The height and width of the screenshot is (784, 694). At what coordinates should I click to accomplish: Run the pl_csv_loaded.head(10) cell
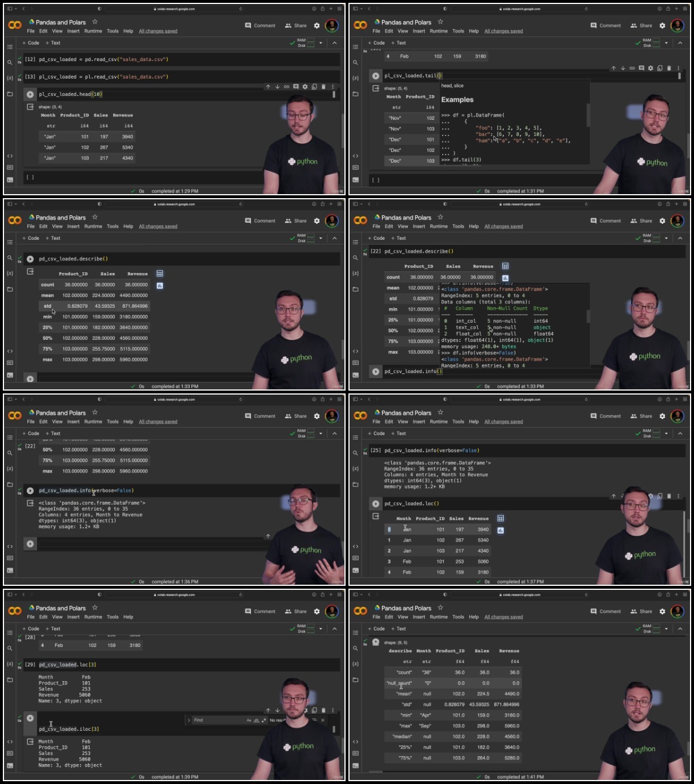point(30,94)
